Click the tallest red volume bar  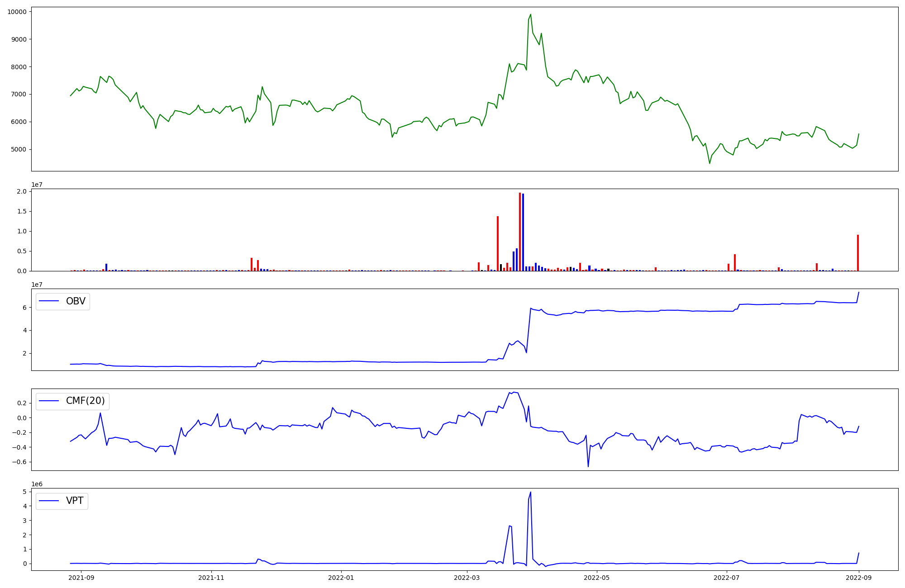point(520,232)
